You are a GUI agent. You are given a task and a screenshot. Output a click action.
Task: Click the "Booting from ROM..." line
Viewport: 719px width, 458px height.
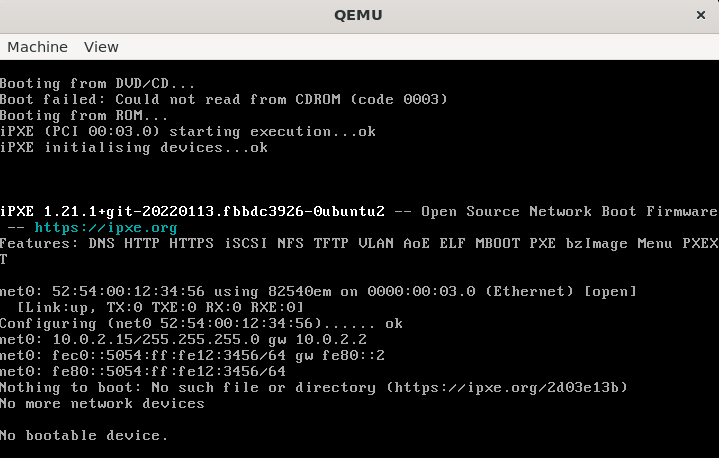(84, 115)
